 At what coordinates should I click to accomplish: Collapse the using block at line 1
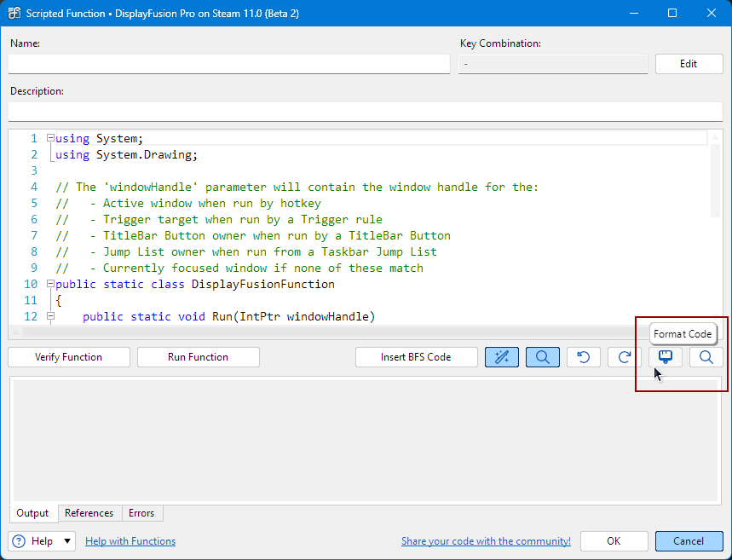point(50,138)
